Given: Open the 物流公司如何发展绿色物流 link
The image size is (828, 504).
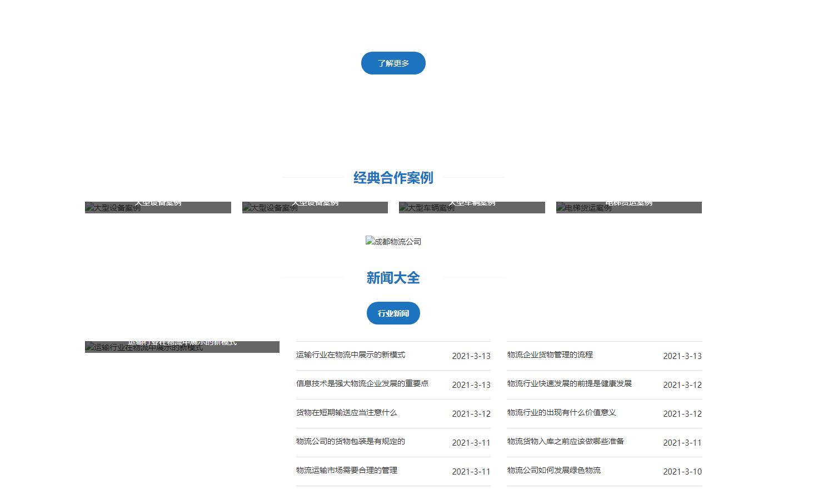Looking at the screenshot, I should [x=553, y=470].
